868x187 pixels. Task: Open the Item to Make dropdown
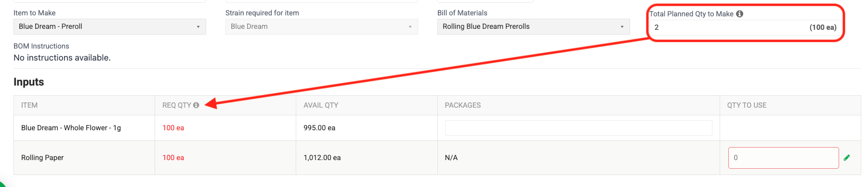[110, 27]
